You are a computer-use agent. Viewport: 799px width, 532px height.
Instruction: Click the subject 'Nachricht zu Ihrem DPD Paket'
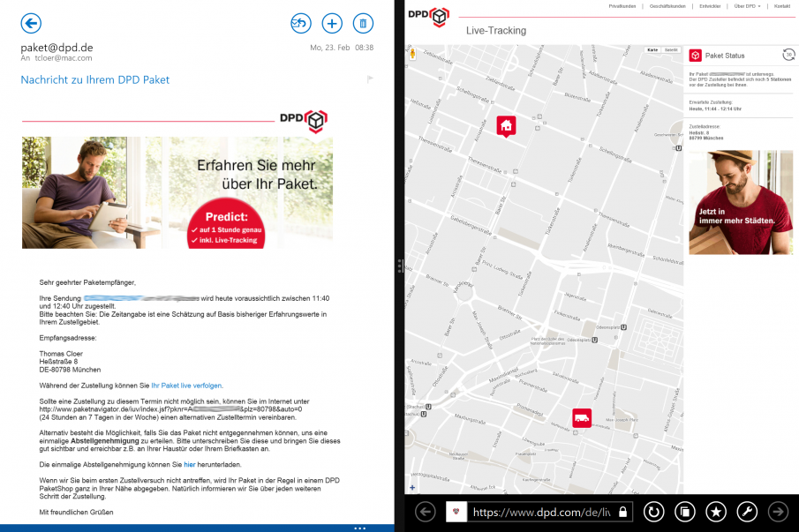pyautogui.click(x=94, y=79)
